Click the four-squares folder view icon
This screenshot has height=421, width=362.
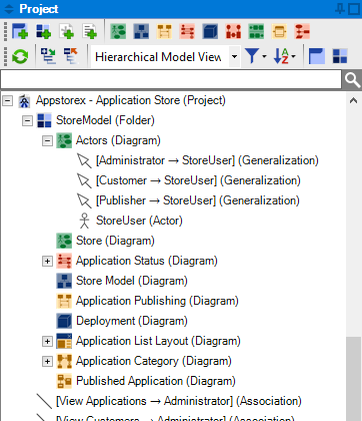[x=340, y=56]
